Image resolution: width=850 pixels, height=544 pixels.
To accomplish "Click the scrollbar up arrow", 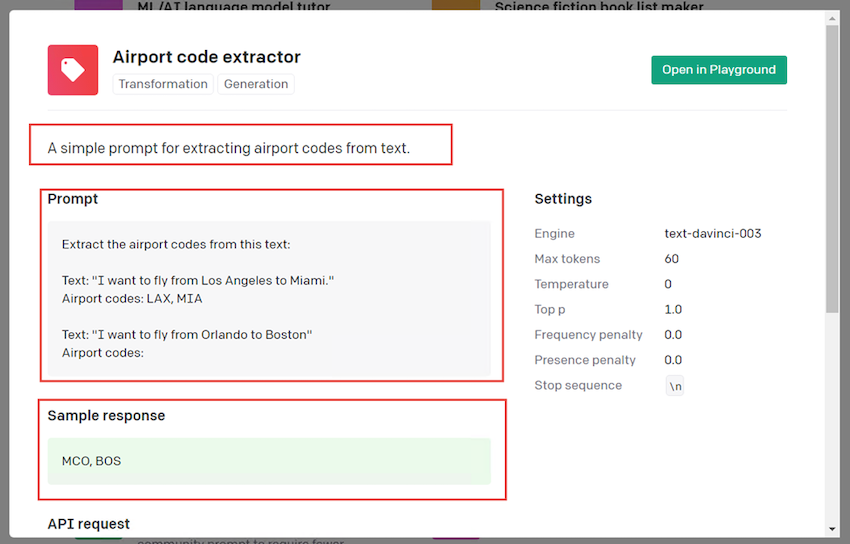I will [832, 17].
